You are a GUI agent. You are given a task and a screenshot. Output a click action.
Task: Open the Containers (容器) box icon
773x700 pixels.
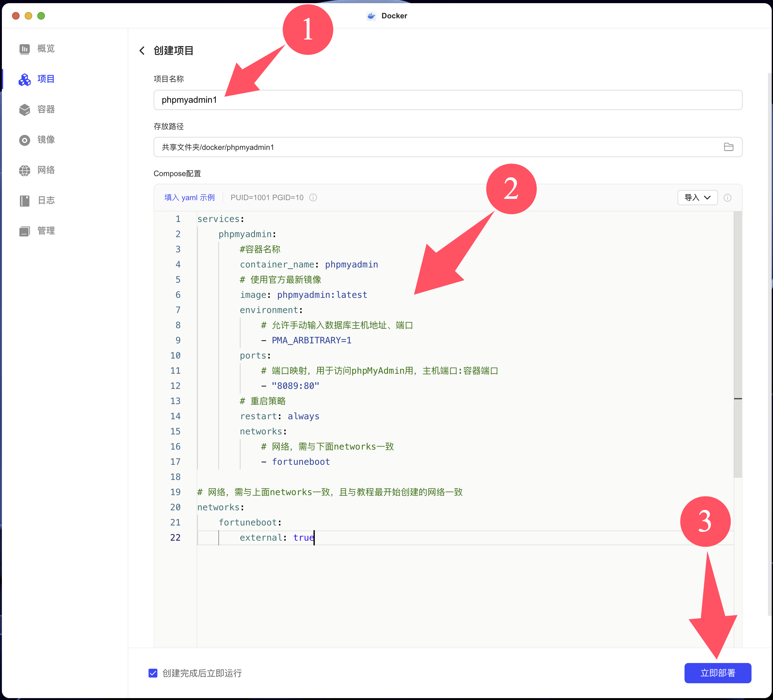click(x=25, y=109)
